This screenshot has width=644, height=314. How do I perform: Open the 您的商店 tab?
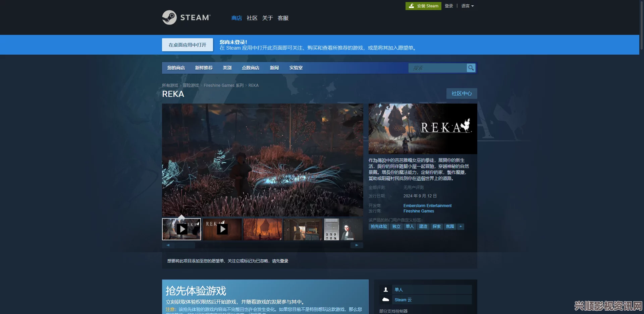pyautogui.click(x=176, y=68)
